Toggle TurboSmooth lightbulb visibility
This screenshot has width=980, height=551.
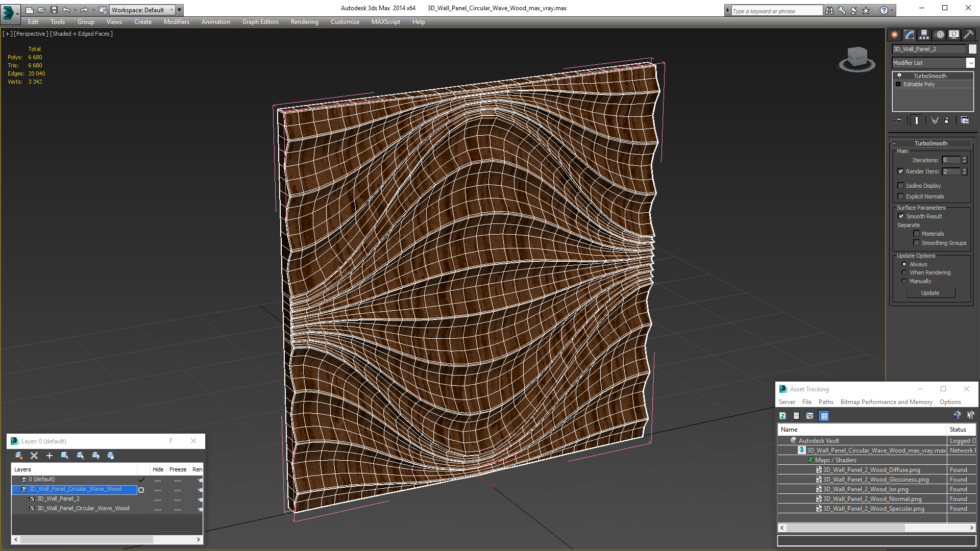tap(899, 76)
